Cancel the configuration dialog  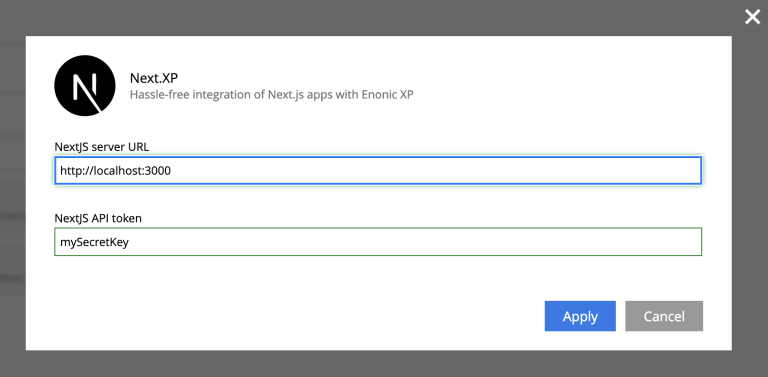[664, 316]
